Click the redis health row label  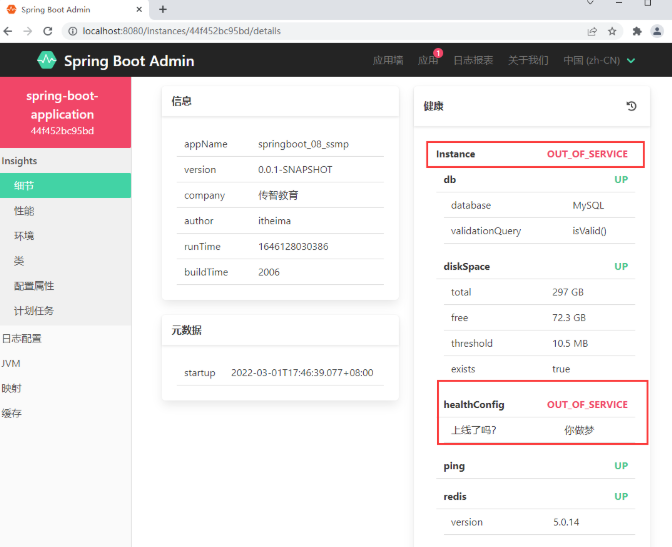pos(455,496)
